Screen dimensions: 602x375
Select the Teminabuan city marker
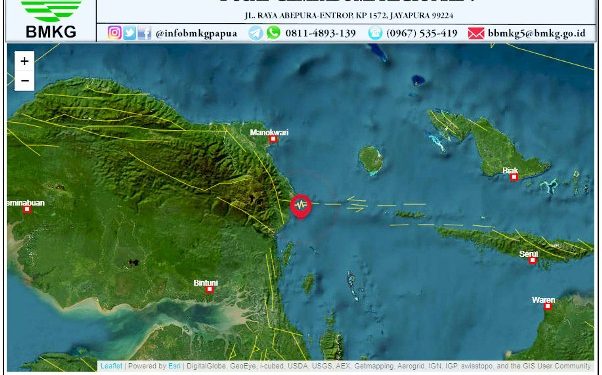coord(27,210)
